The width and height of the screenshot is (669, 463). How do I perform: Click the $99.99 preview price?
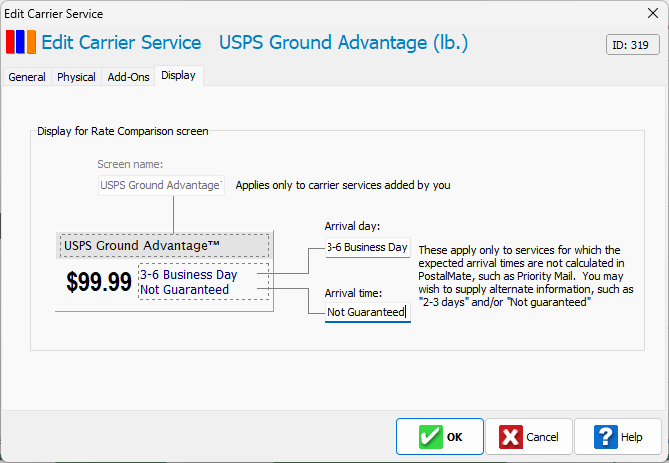tap(99, 282)
